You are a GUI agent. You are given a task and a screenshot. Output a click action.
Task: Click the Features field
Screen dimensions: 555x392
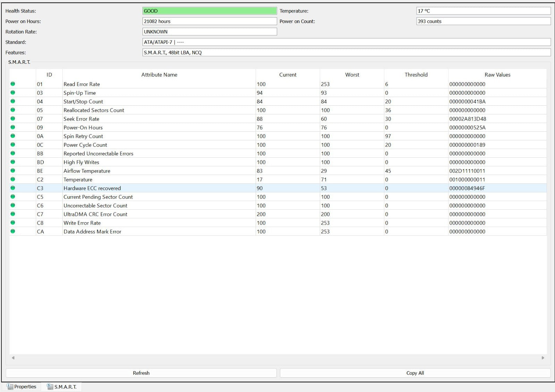(347, 52)
